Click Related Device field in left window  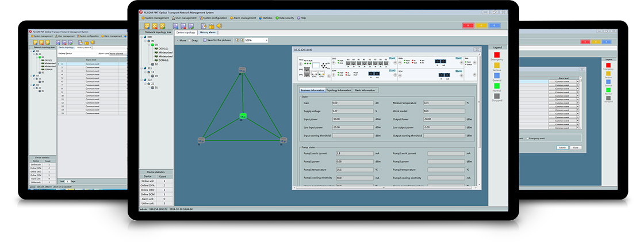click(x=84, y=53)
